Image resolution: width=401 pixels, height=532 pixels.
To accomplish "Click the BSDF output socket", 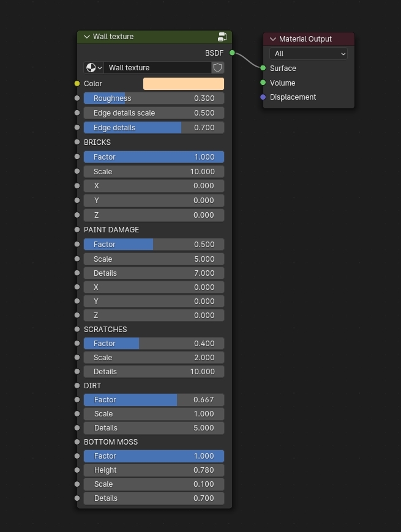I will (x=232, y=53).
